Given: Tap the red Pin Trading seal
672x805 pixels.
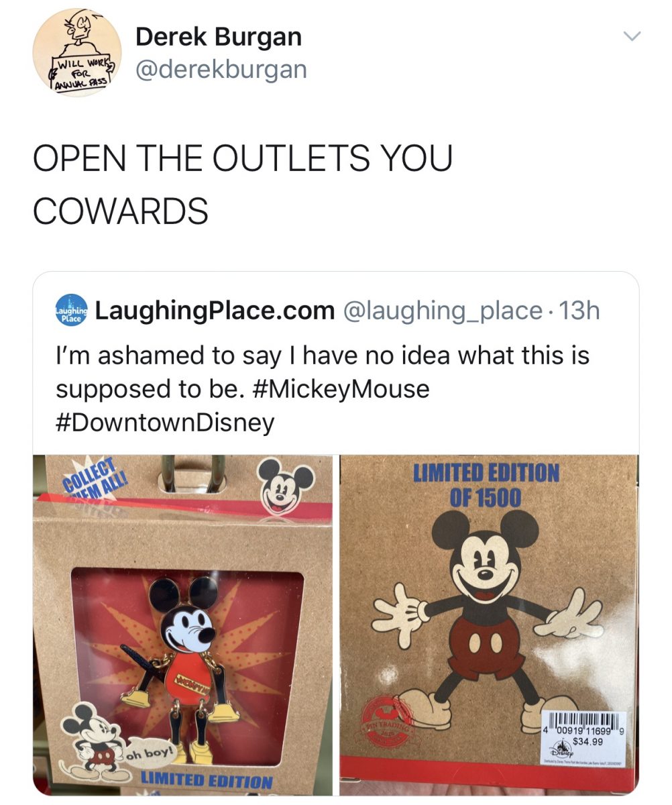Looking at the screenshot, I should 389,722.
